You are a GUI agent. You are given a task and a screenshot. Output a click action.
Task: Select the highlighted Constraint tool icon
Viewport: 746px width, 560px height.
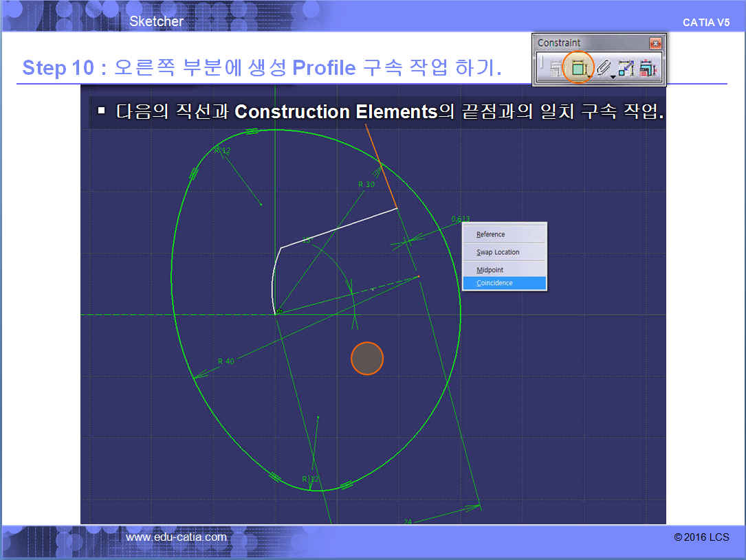pos(578,67)
